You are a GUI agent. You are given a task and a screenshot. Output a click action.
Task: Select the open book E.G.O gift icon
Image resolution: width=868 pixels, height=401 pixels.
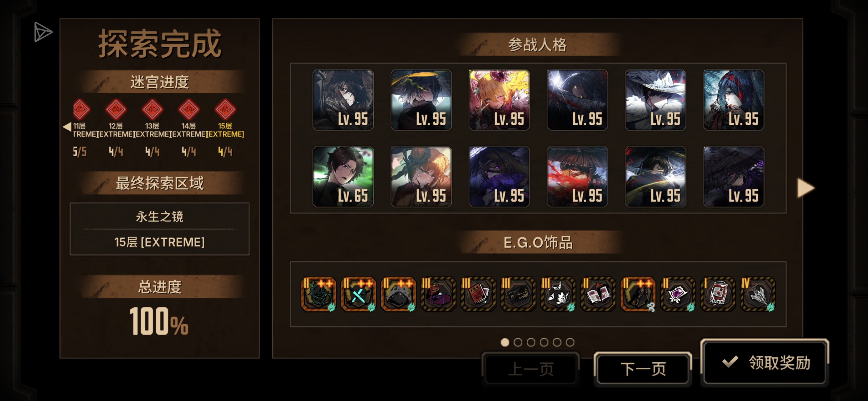[598, 294]
